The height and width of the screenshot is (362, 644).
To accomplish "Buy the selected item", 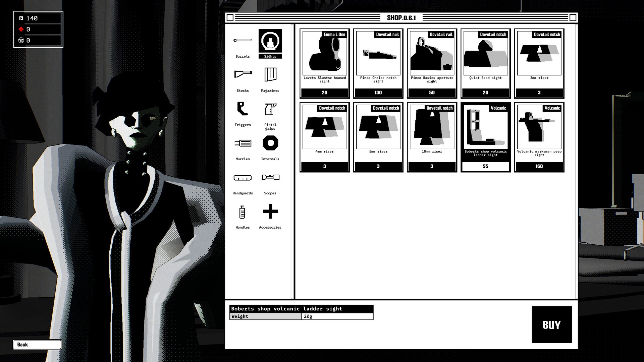I will click(552, 324).
